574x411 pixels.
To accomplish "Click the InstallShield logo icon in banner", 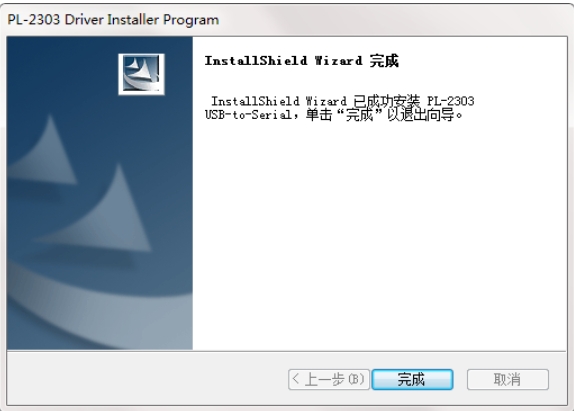I will (x=141, y=74).
